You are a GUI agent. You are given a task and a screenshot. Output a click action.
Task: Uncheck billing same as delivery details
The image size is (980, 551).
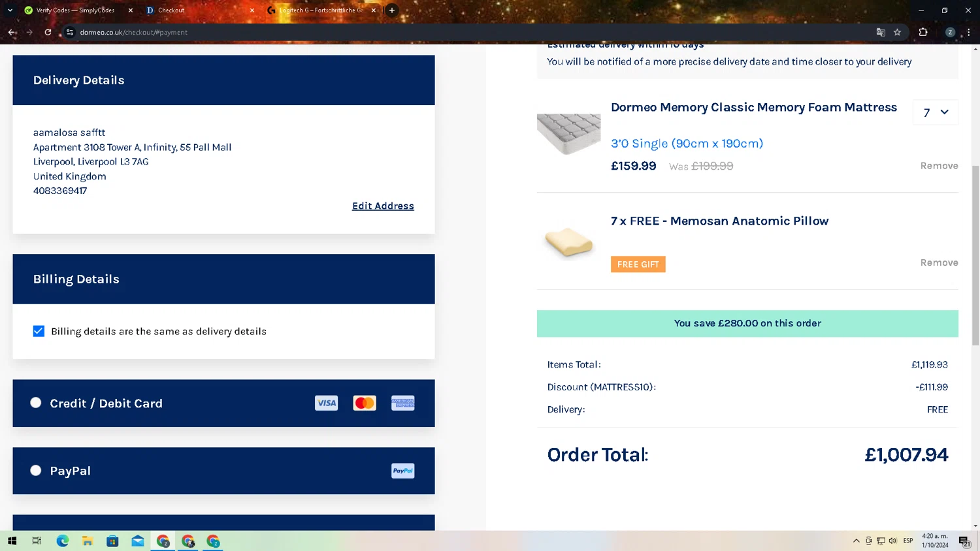point(39,331)
